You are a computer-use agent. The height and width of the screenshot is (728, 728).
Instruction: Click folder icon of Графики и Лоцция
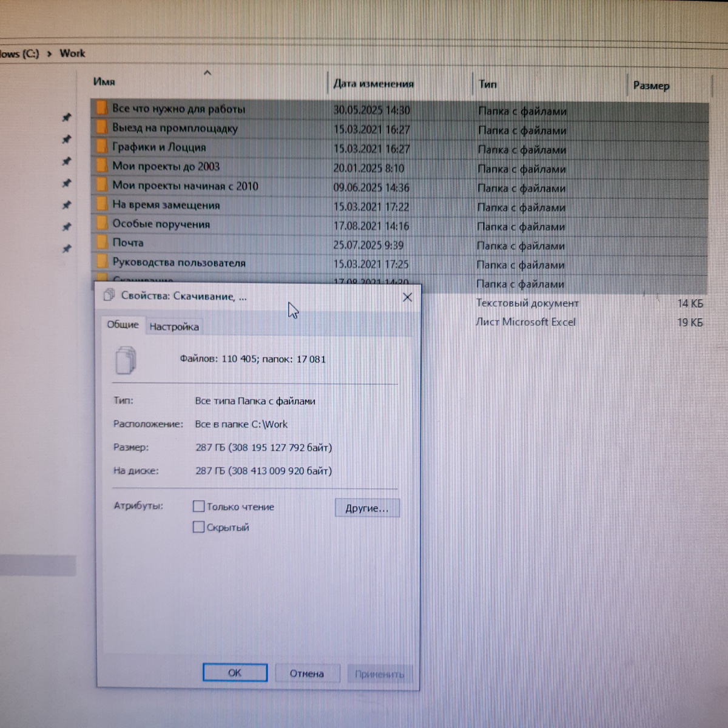click(101, 147)
